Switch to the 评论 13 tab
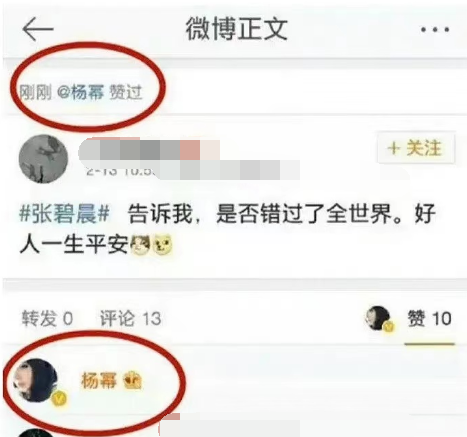This screenshot has height=437, width=467. pos(131,318)
